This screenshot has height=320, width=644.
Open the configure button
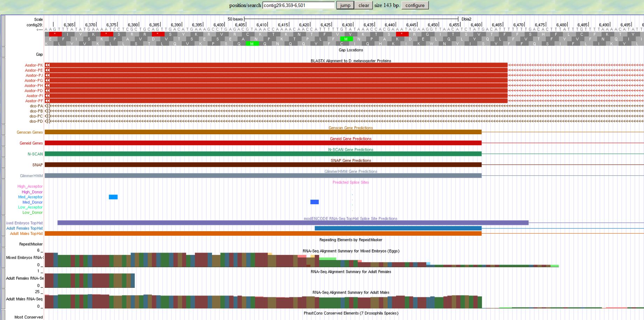(x=415, y=5)
